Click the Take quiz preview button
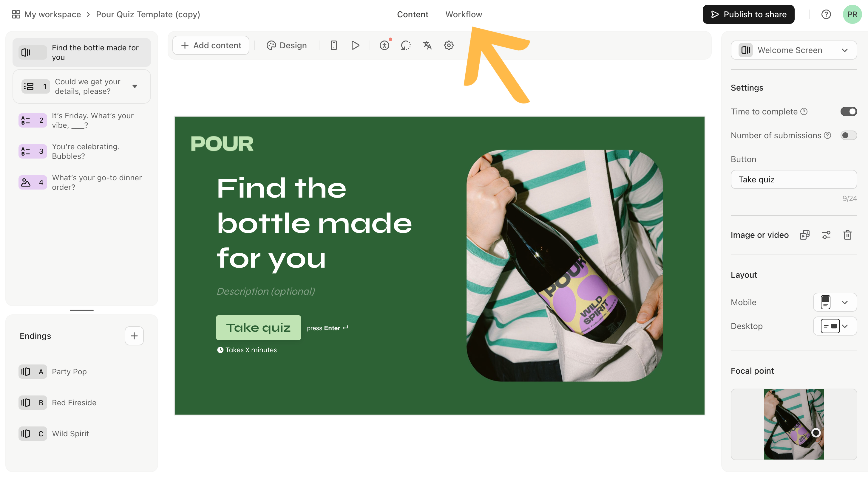Screen dimensions: 868x481 point(258,327)
